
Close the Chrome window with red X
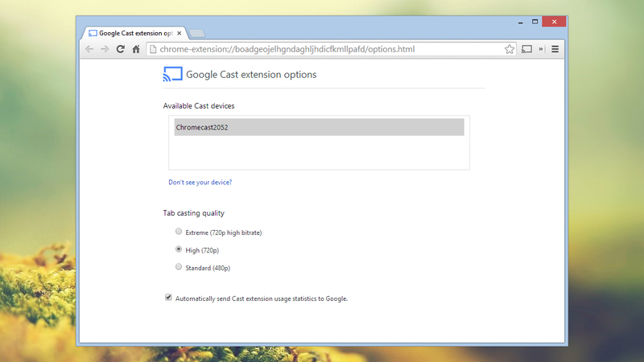(554, 22)
